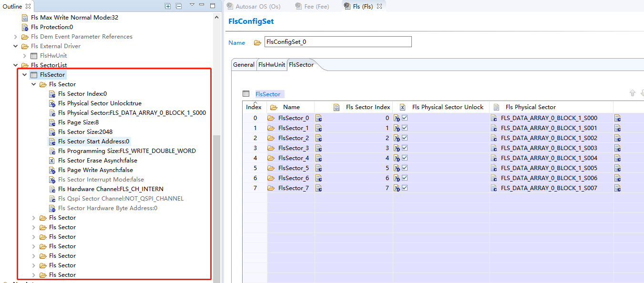Screen dimensions: 644x283
Task: Select the FlsSector tab in FlsConfigSet
Action: click(301, 65)
